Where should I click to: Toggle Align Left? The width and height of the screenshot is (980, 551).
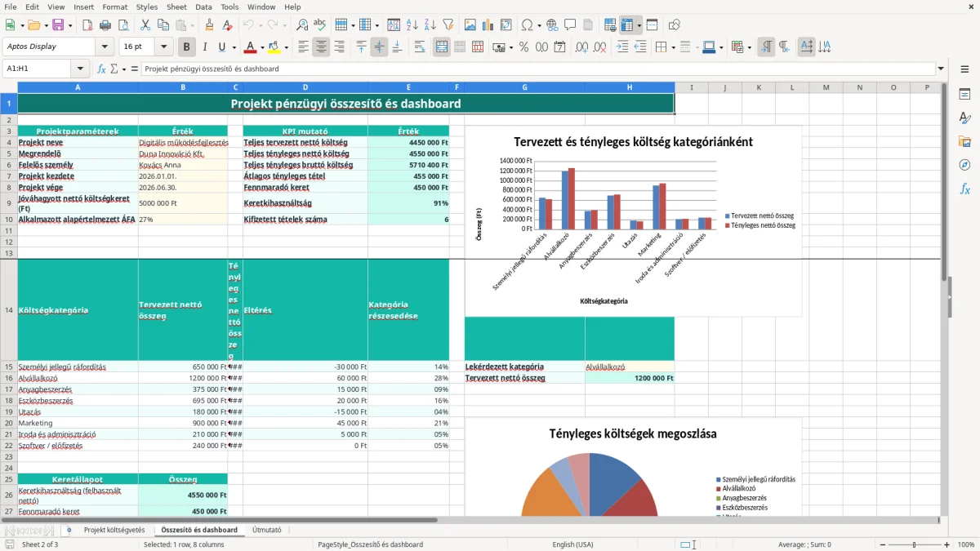[304, 47]
